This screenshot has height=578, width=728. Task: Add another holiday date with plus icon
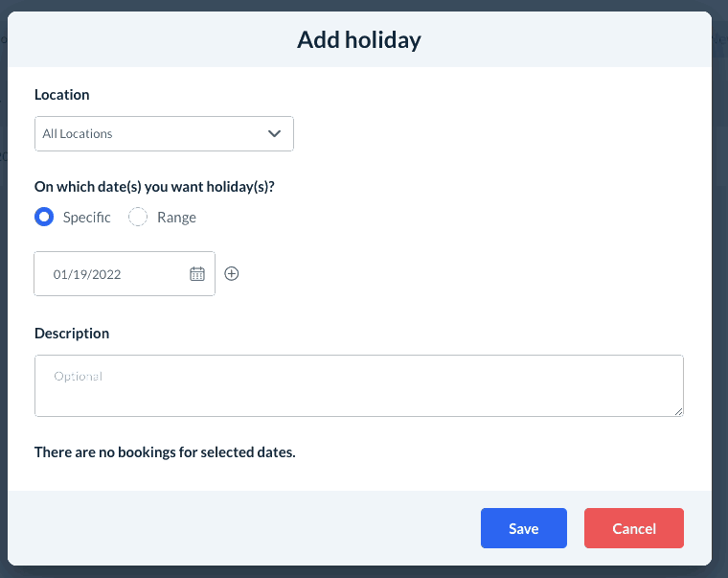pos(232,274)
